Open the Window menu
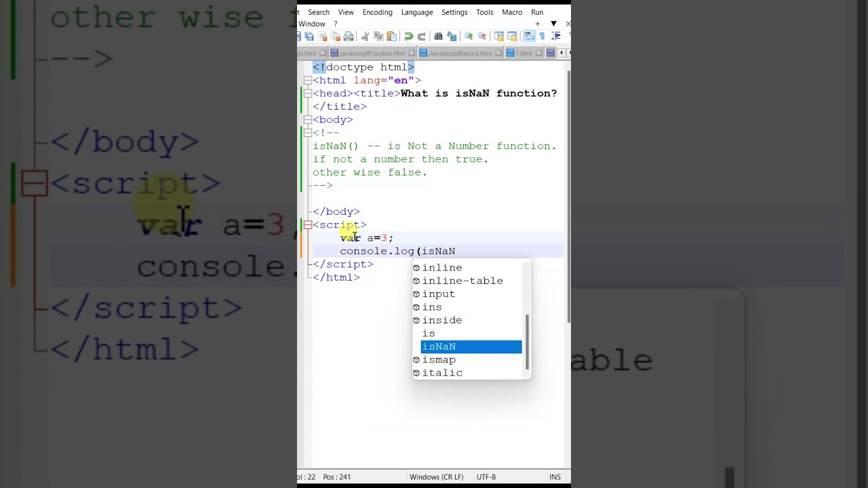 pyautogui.click(x=312, y=24)
